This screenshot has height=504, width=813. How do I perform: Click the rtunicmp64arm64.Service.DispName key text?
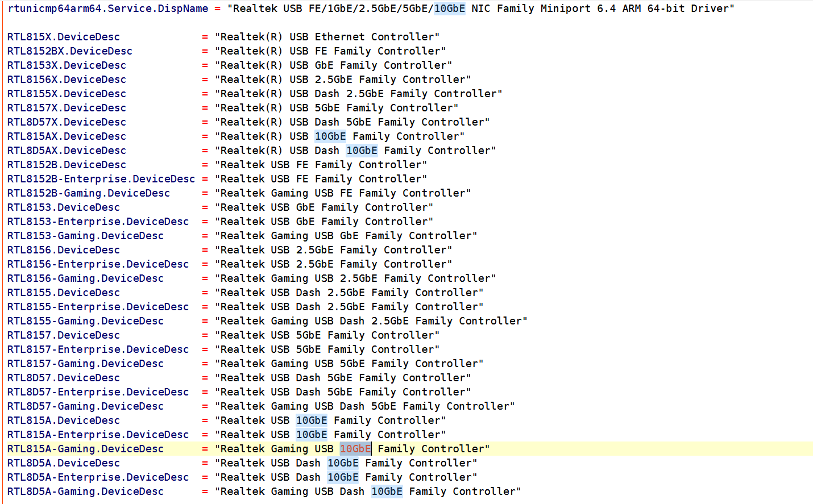(x=108, y=9)
